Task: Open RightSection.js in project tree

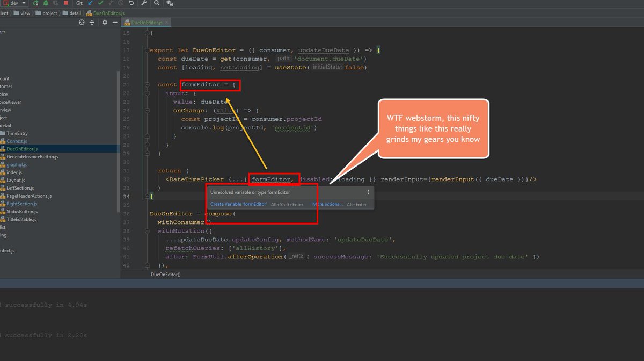Action: (19, 204)
